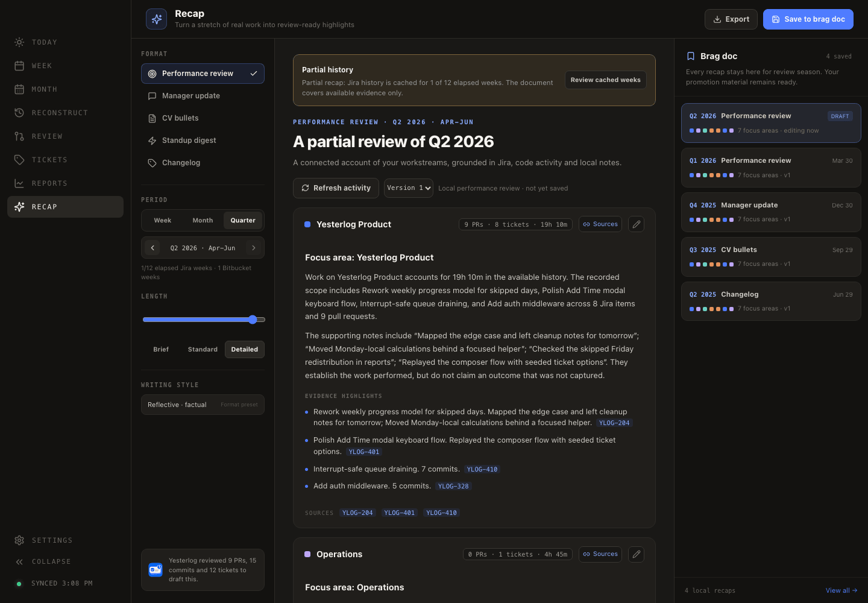Screen dimensions: 868x603
Task: Open Q4 2025 Manager update recap
Action: point(771,212)
